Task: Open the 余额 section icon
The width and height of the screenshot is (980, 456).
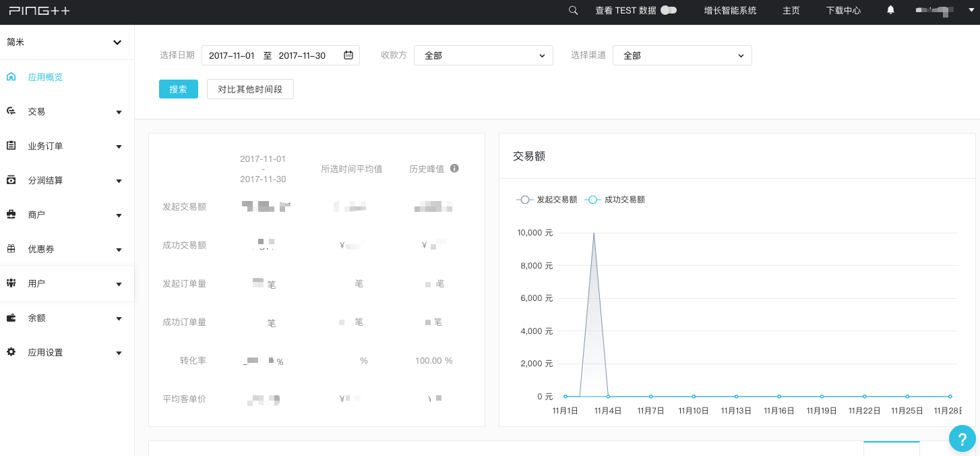Action: coord(11,318)
